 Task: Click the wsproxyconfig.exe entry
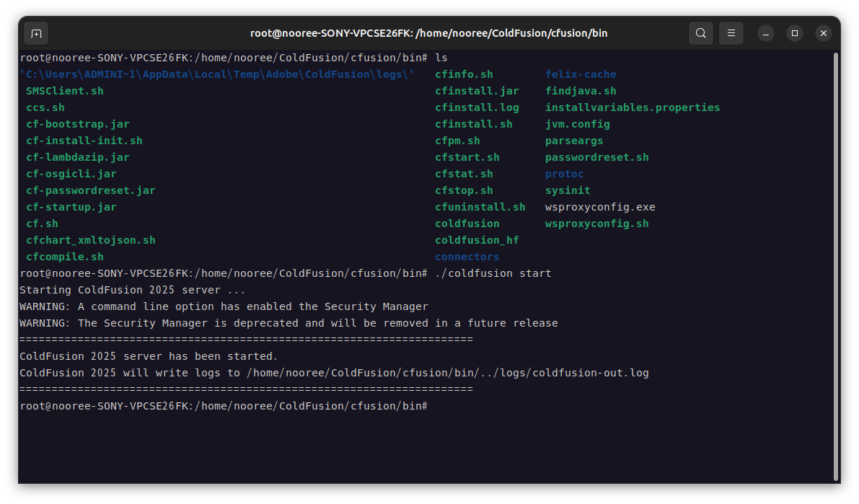click(x=600, y=206)
